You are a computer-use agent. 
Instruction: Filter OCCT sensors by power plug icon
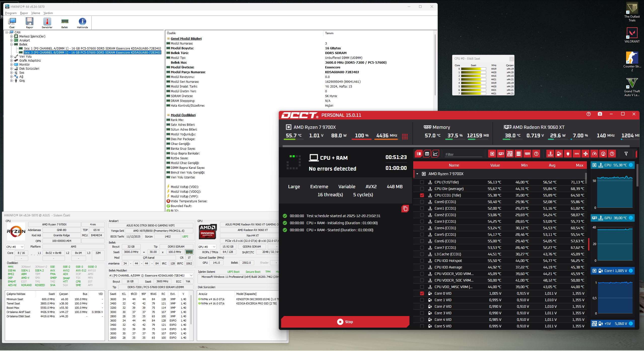click(568, 154)
